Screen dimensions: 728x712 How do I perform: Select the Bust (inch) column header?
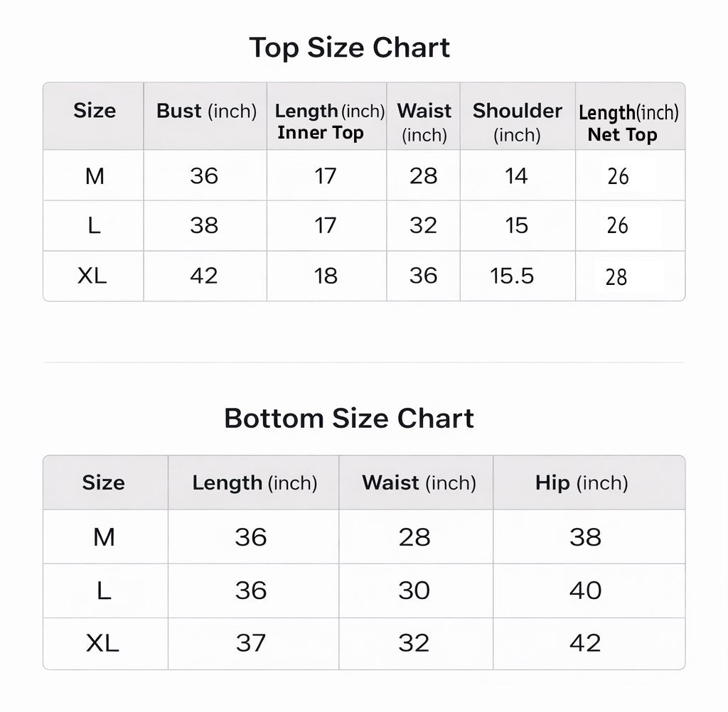[206, 111]
